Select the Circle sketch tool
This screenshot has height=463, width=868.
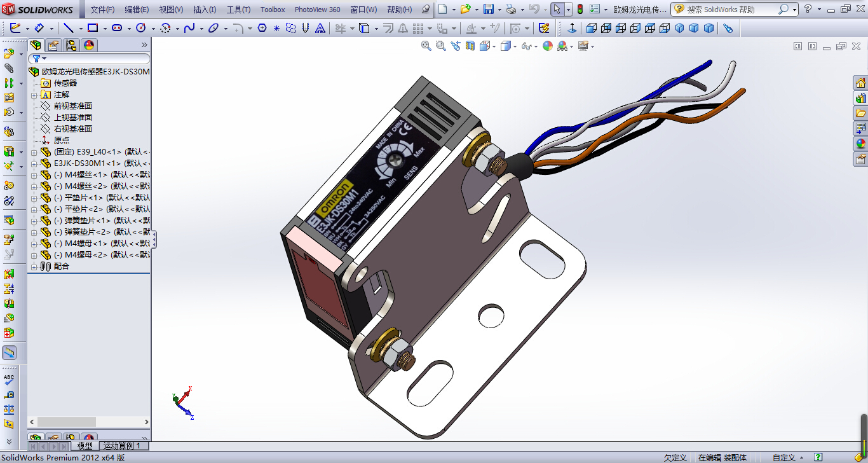point(141,28)
